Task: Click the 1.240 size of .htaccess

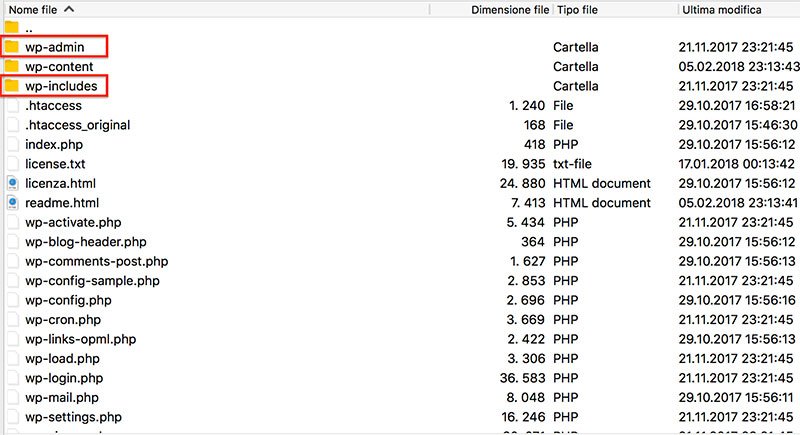Action: (x=527, y=106)
